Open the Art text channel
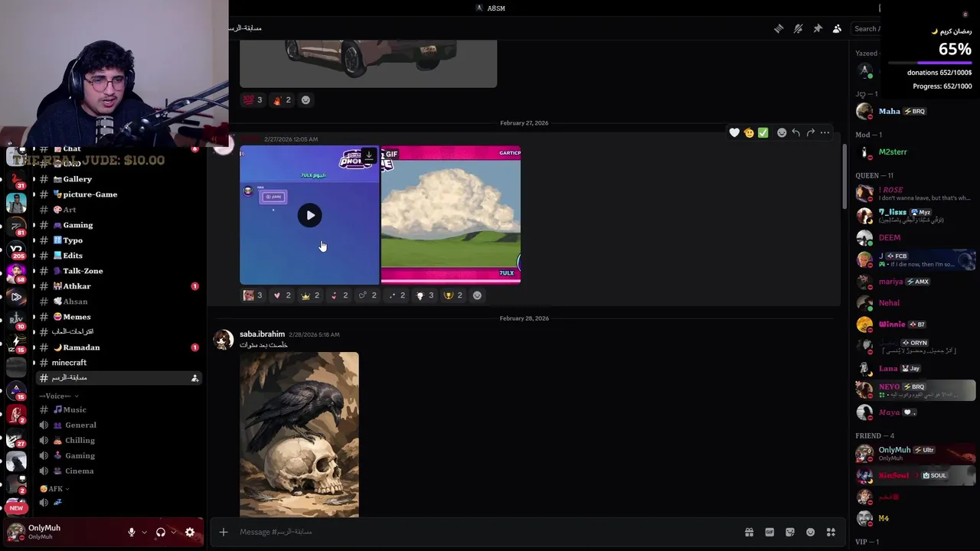The image size is (980, 551). click(119, 210)
